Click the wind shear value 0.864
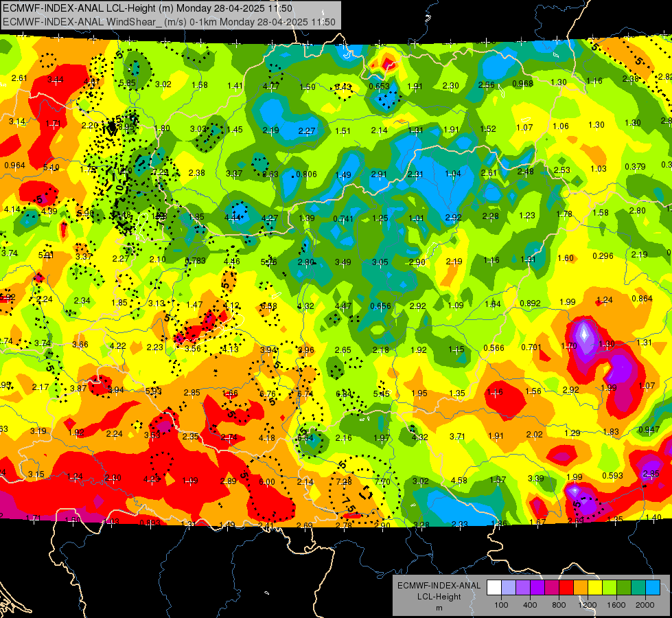This screenshot has width=672, height=618. pos(642,299)
